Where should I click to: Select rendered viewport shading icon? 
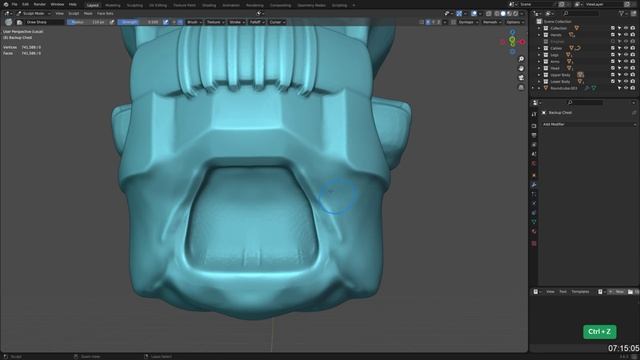[516, 13]
